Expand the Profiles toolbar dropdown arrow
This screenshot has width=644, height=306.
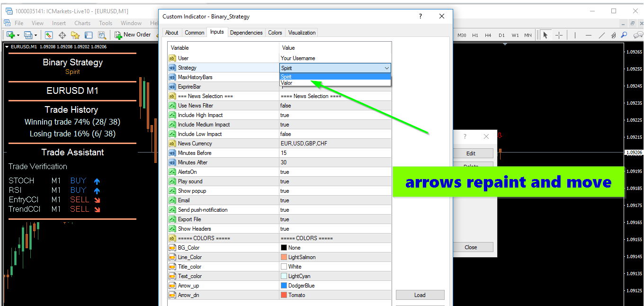click(x=36, y=35)
